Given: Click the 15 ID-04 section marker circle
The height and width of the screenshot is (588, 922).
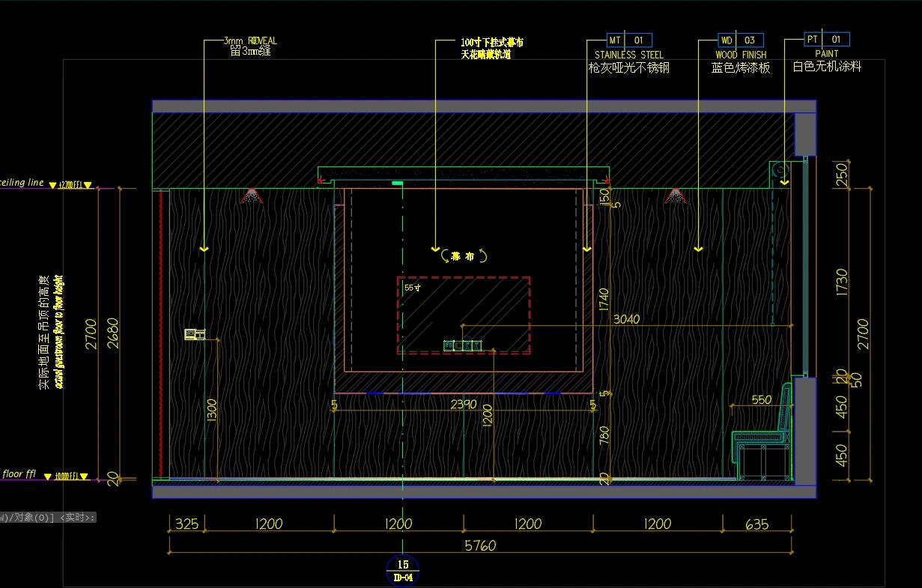Looking at the screenshot, I should point(403,571).
